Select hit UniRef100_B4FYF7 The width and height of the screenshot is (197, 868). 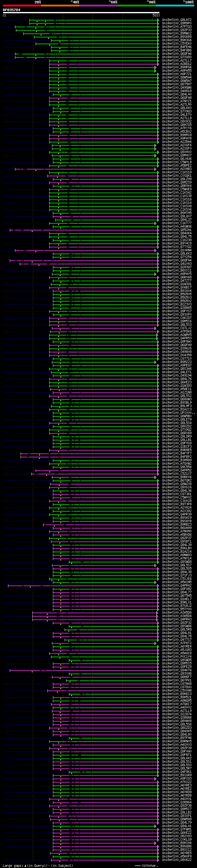[x=177, y=453]
